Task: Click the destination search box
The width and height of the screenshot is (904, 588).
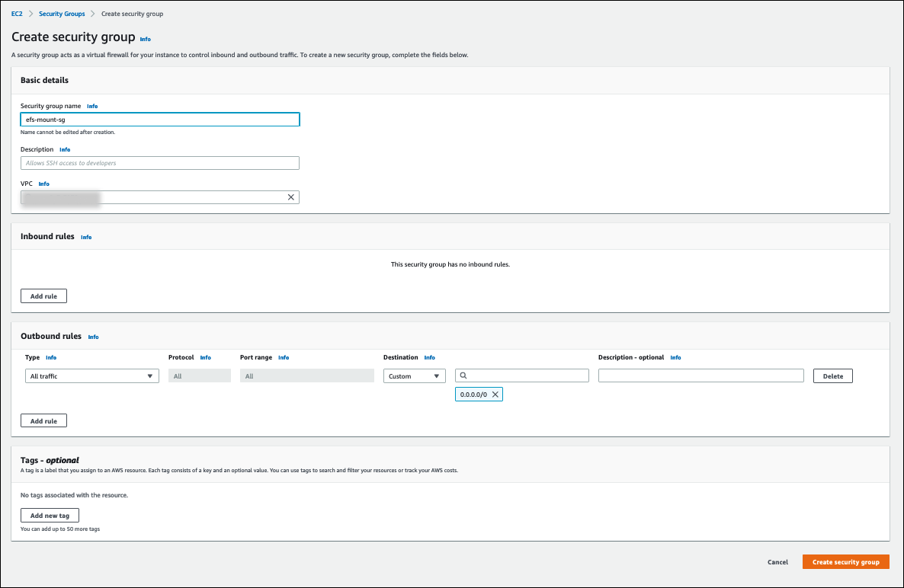Action: [526, 375]
